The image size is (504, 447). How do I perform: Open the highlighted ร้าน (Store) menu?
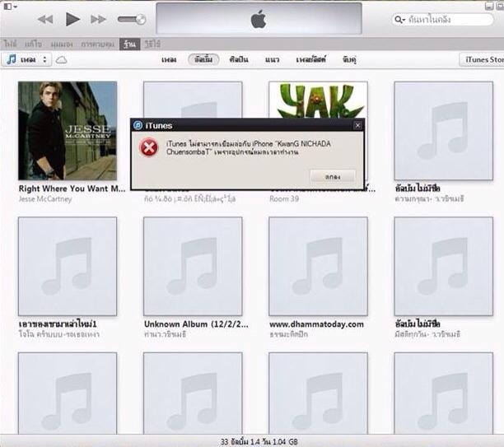pyautogui.click(x=130, y=44)
